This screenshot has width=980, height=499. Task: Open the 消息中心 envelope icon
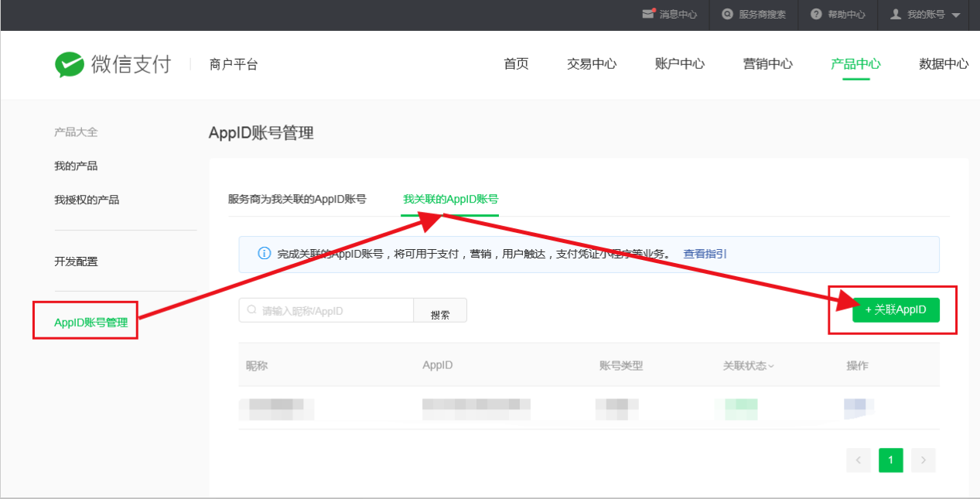648,15
